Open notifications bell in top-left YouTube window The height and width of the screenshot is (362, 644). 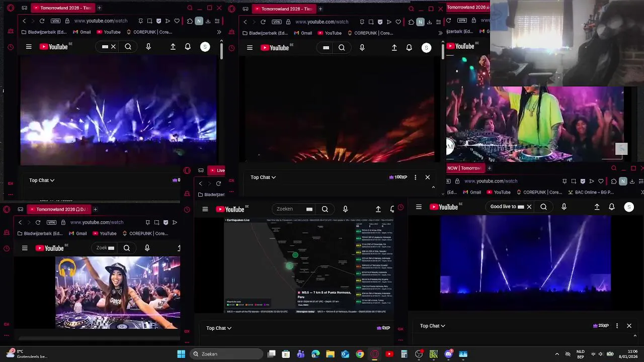pyautogui.click(x=188, y=47)
